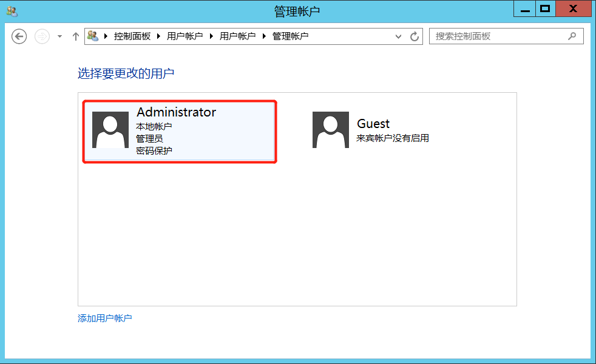Open the Administrator account name
The width and height of the screenshot is (596, 364).
(x=177, y=112)
